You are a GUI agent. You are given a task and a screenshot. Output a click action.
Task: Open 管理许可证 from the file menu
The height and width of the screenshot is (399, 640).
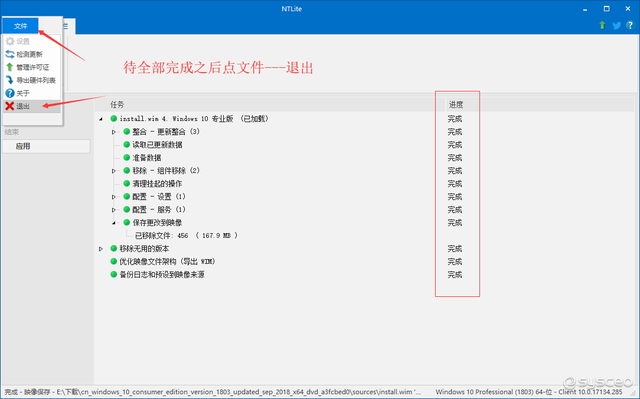pos(32,67)
